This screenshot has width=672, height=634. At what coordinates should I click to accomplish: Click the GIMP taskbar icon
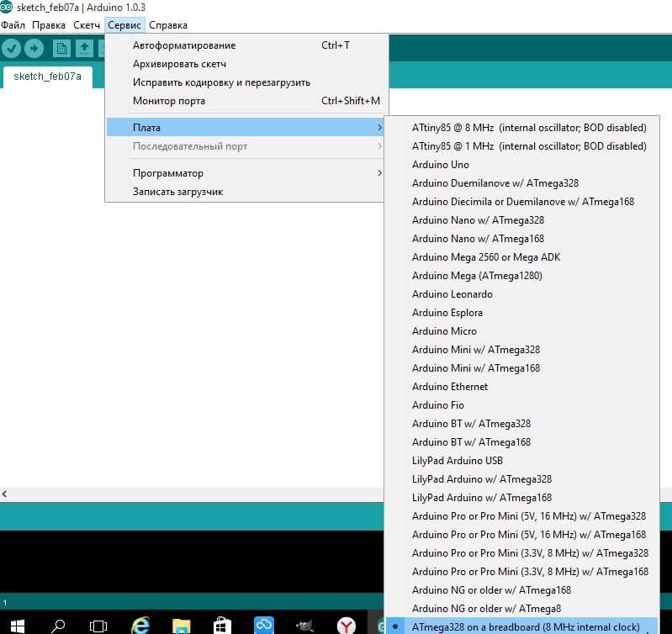coord(304,626)
